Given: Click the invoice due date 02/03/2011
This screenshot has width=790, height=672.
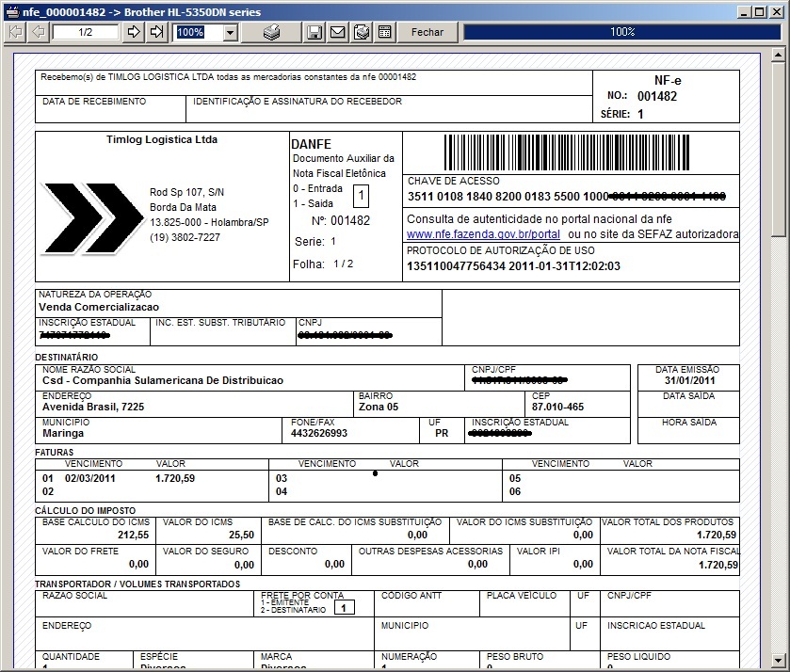Looking at the screenshot, I should click(x=90, y=478).
